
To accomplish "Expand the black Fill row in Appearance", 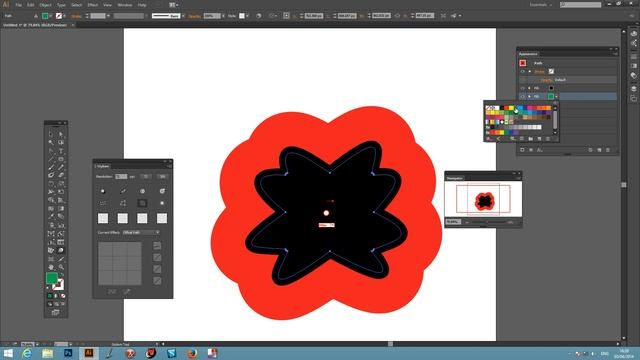I will coord(529,88).
